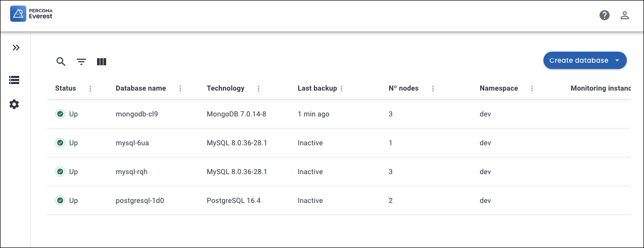Select the postgresql-1d0 database row
The image size is (644, 248).
pos(140,201)
